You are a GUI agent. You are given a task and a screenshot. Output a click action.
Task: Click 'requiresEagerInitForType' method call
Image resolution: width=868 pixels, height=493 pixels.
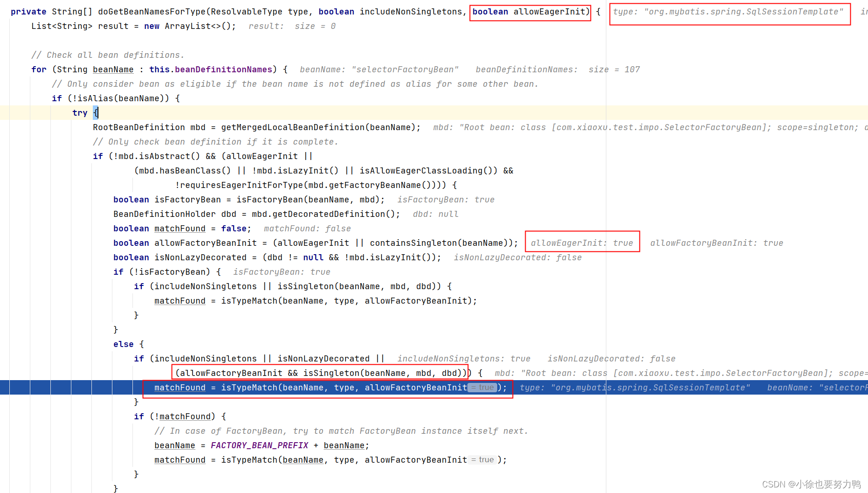(241, 185)
